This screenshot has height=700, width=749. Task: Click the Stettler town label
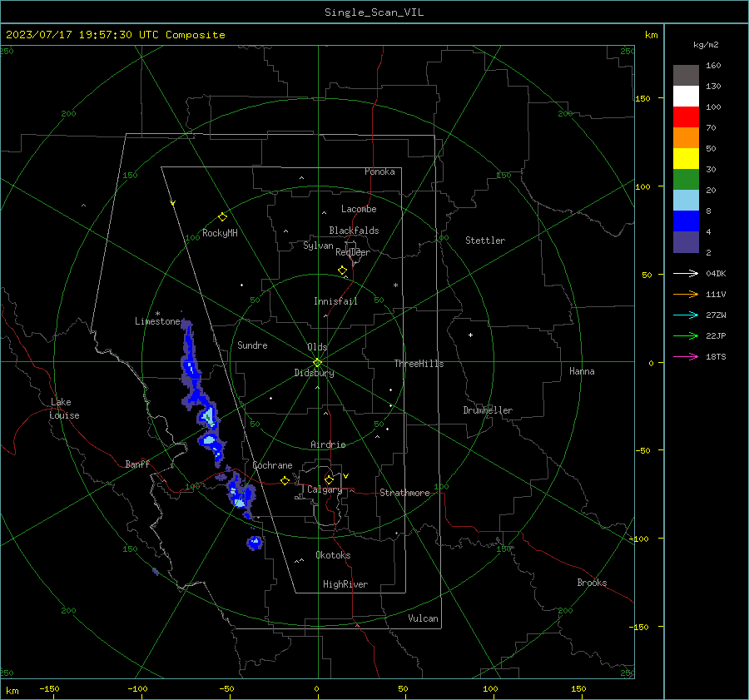[485, 241]
